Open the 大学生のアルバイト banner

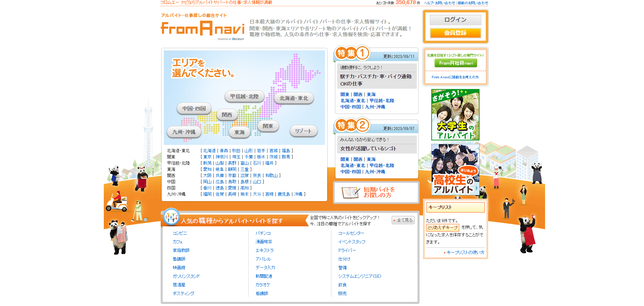(455, 115)
